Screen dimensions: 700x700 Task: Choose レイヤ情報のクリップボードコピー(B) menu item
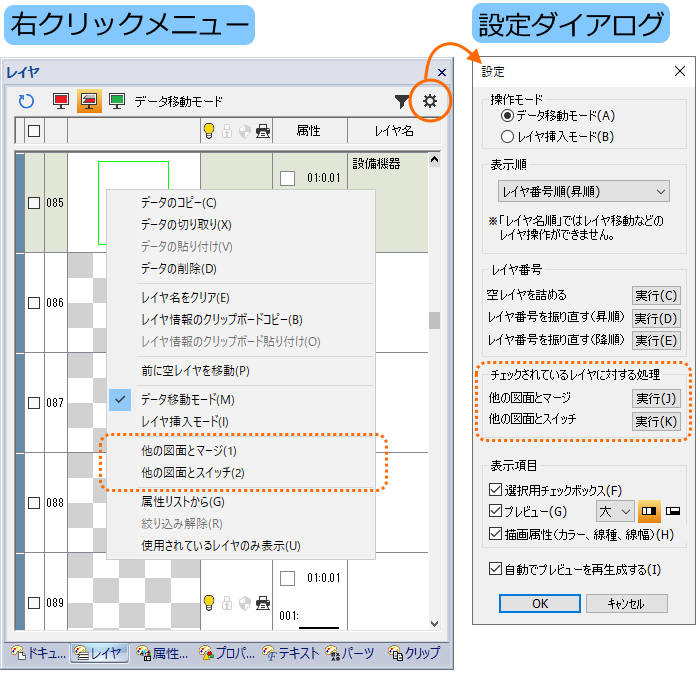[241, 320]
